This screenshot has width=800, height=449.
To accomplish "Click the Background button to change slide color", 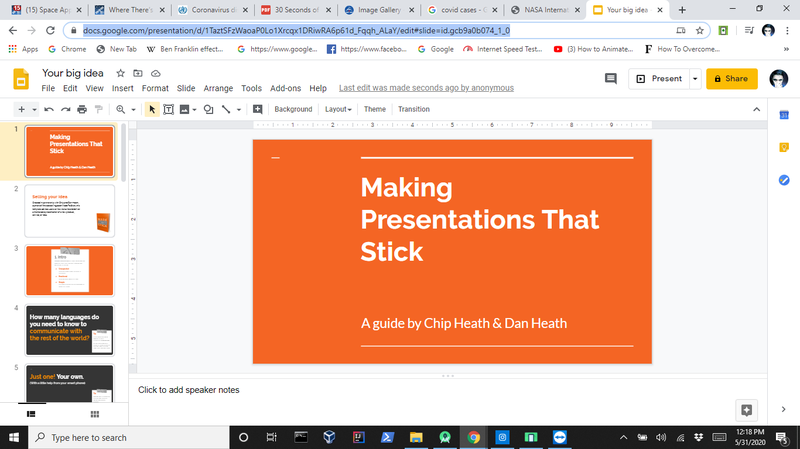I will (x=293, y=109).
